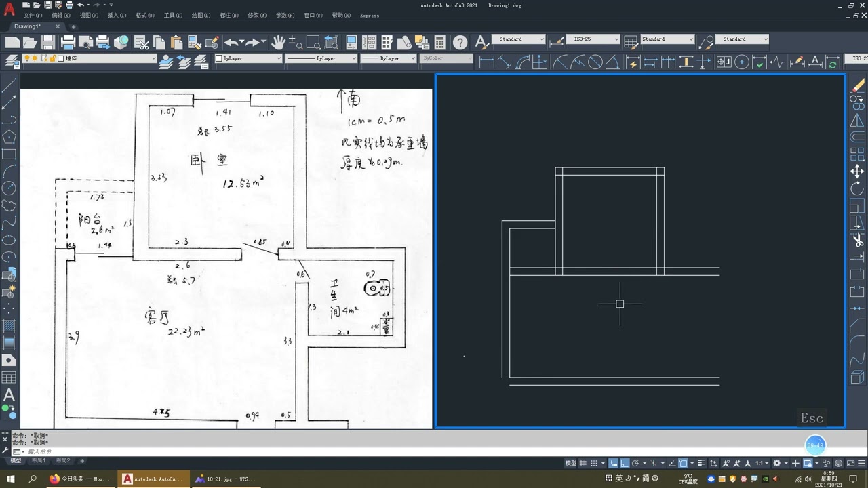Click the 模型 button in status bar

(x=571, y=464)
